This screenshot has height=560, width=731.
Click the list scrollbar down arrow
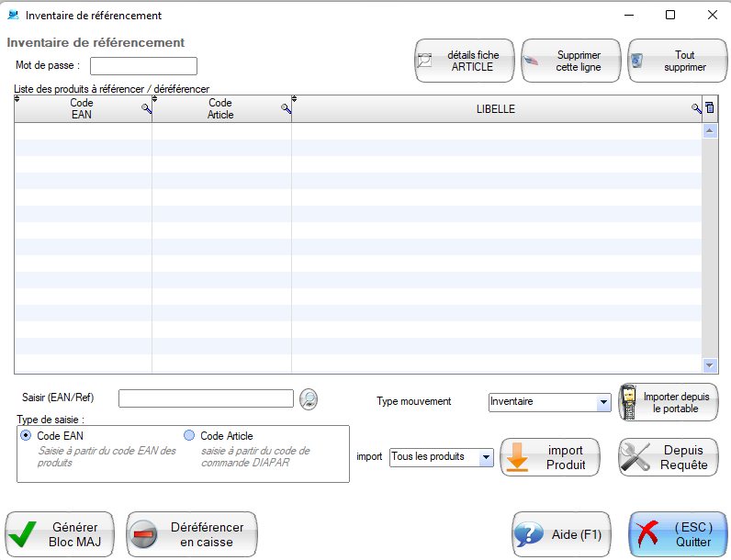pos(709,364)
